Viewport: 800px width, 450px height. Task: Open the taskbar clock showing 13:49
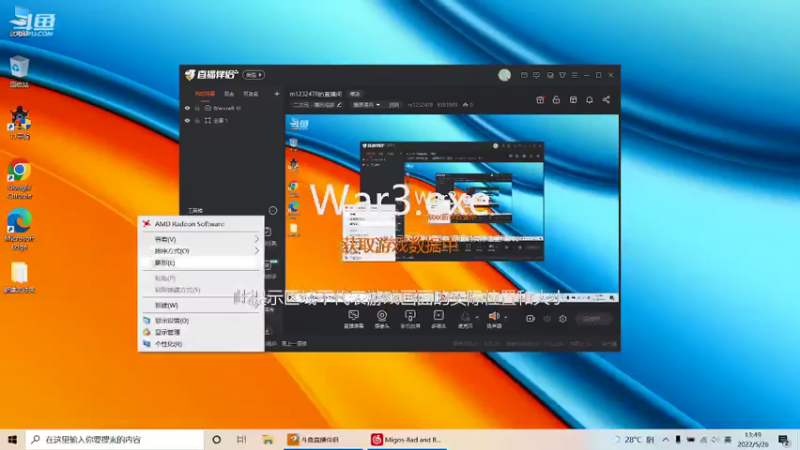point(753,439)
